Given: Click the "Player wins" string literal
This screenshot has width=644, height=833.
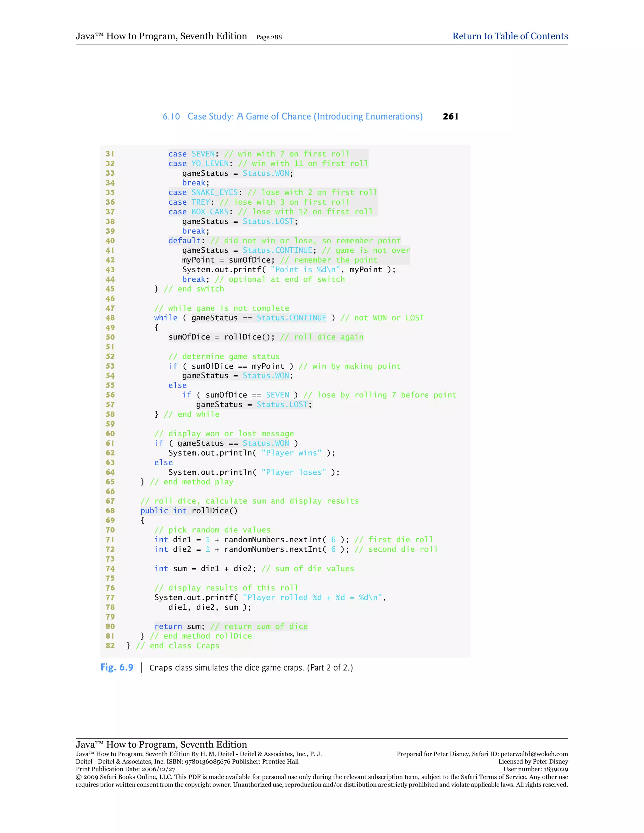Looking at the screenshot, I should 291,453.
